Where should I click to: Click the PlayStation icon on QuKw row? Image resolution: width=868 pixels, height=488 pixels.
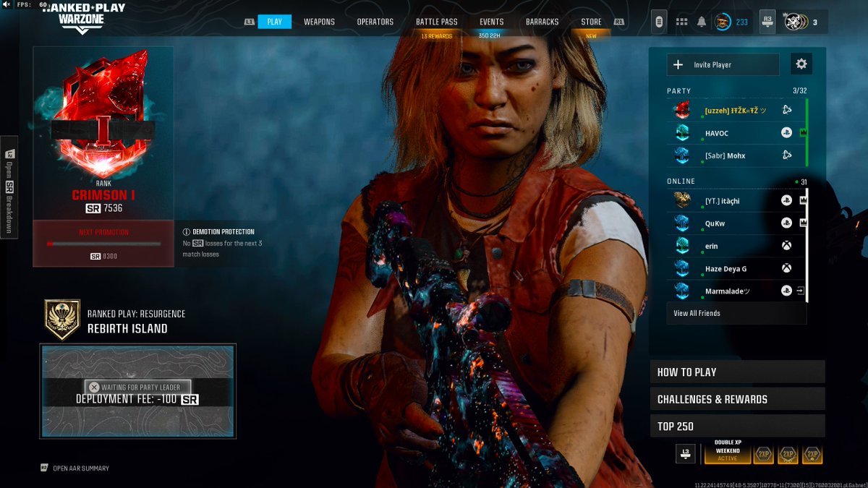[x=786, y=223]
